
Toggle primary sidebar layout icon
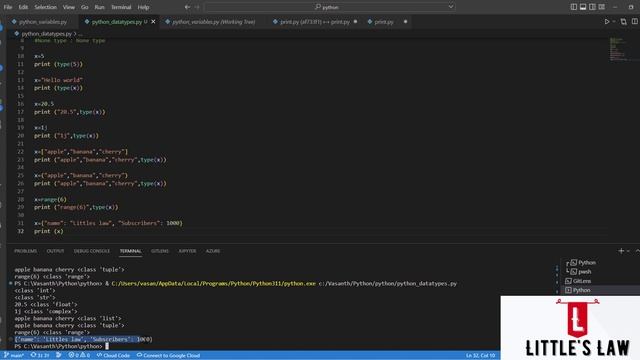pos(573,7)
